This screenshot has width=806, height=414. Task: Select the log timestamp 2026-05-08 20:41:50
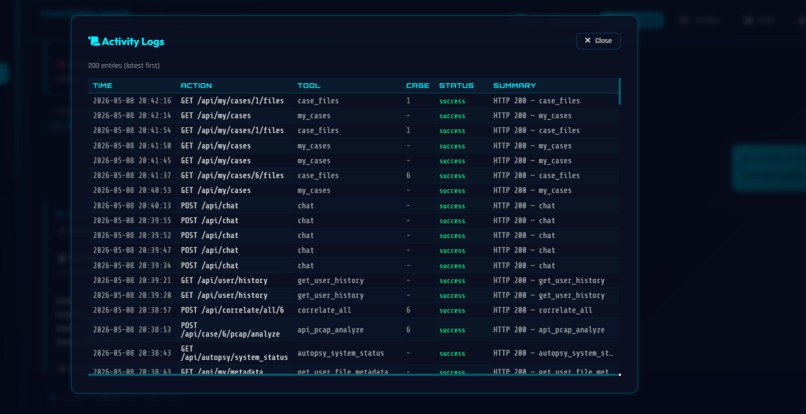pos(132,146)
